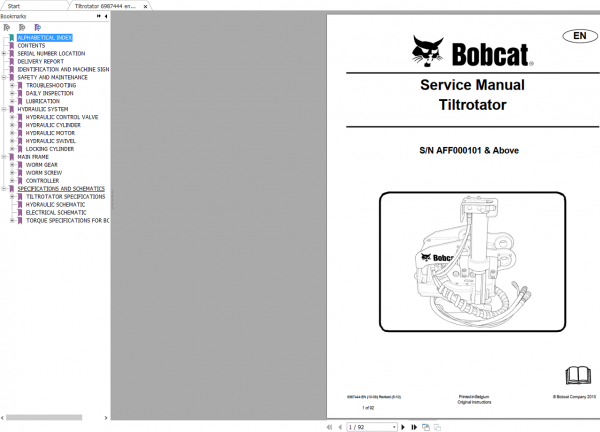Open WORM SCREW bookmark
This screenshot has height=432, width=600.
pyautogui.click(x=44, y=173)
